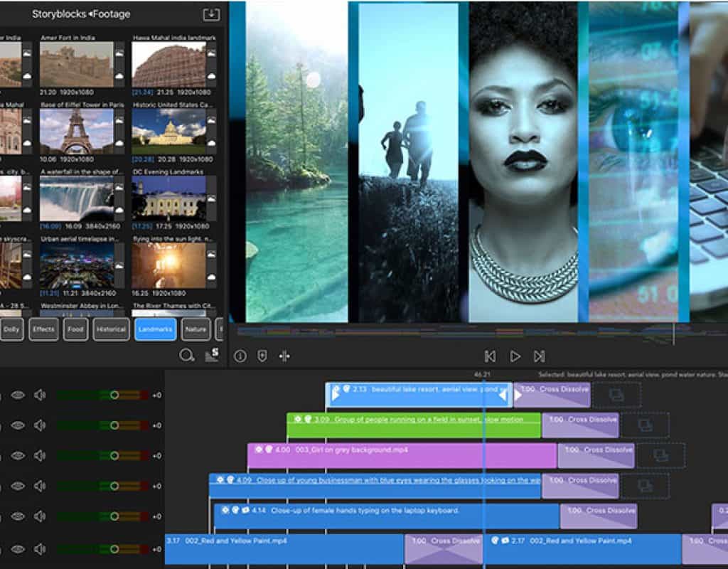Hide the track with the green running clip
The height and width of the screenshot is (569, 728).
tap(18, 425)
